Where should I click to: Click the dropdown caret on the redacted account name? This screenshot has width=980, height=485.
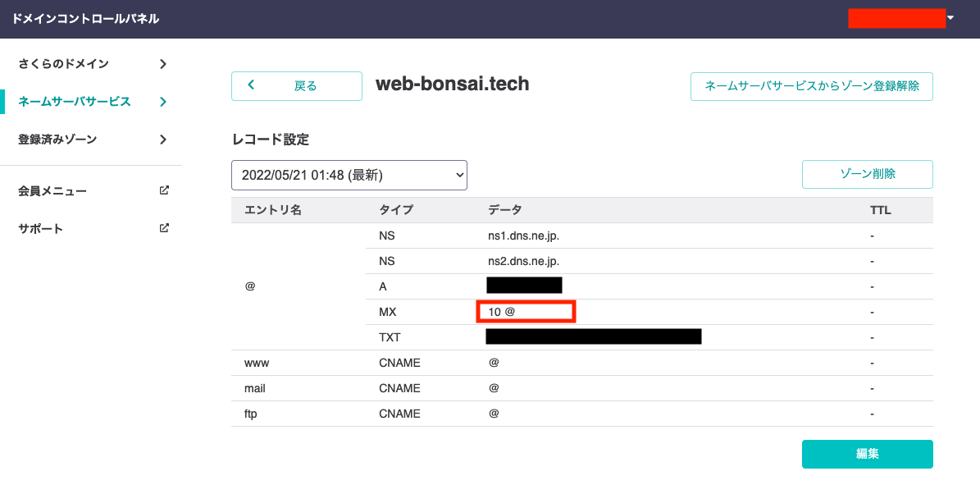click(x=950, y=17)
